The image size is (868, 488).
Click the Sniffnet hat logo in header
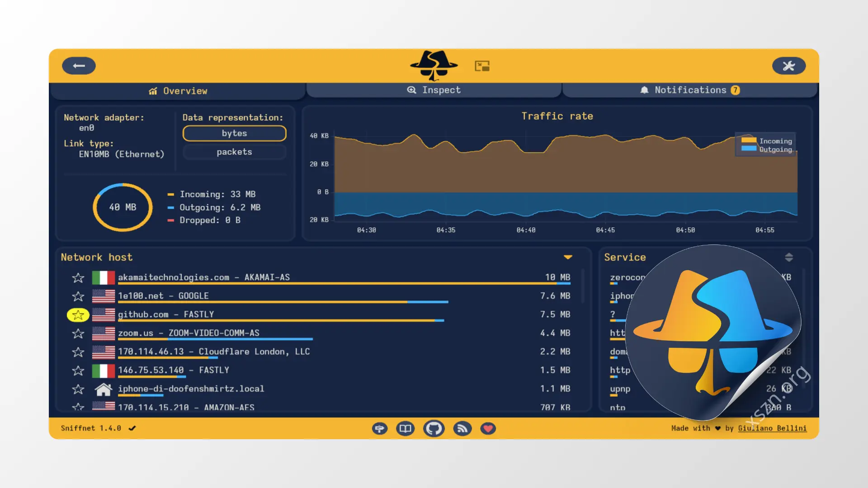(x=434, y=66)
